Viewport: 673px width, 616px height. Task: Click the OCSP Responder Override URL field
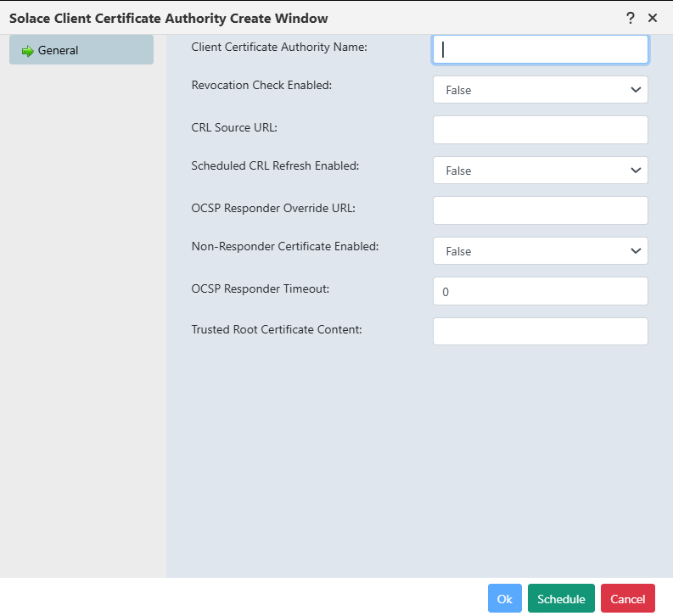coord(541,210)
